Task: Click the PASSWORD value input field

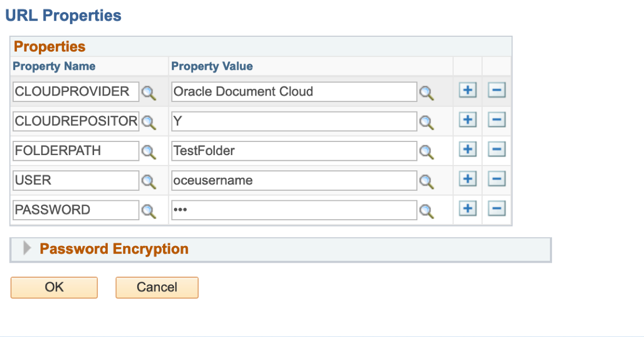Action: [x=294, y=210]
